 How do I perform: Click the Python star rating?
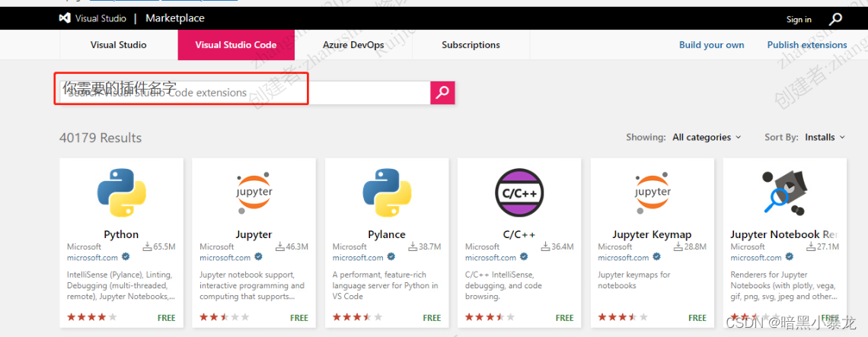[x=92, y=317]
